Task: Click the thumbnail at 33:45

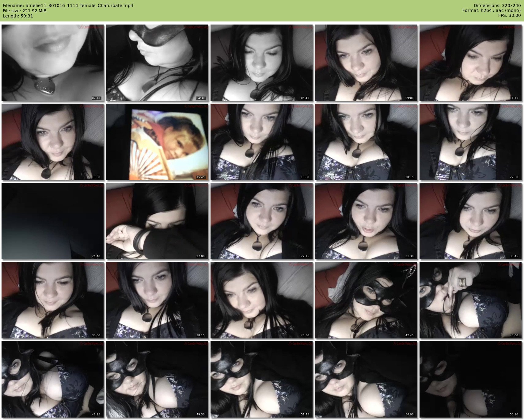Action: pyautogui.click(x=470, y=221)
